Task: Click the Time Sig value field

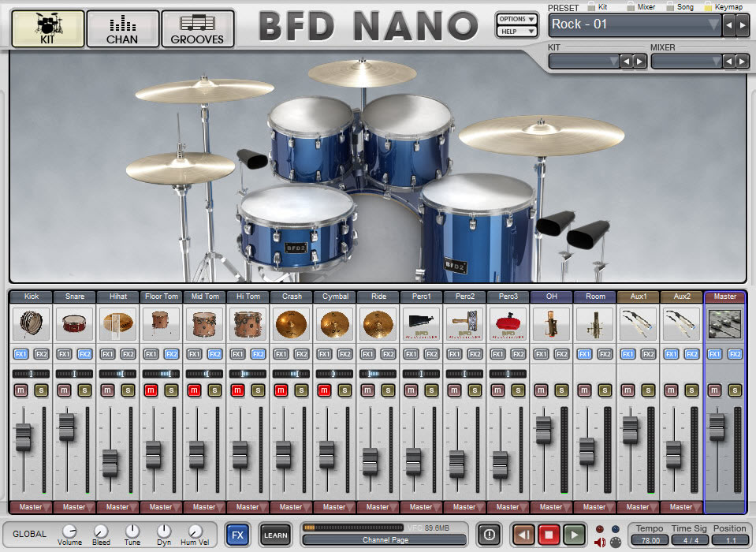Action: 691,540
